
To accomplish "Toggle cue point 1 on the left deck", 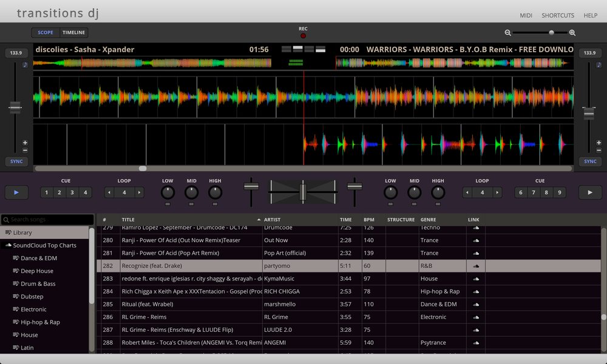I will pyautogui.click(x=46, y=192).
